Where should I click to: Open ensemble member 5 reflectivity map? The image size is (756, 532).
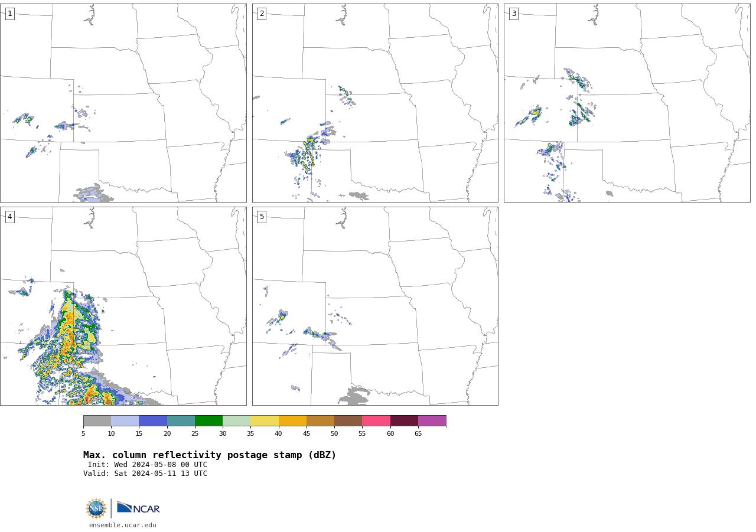[x=375, y=306]
